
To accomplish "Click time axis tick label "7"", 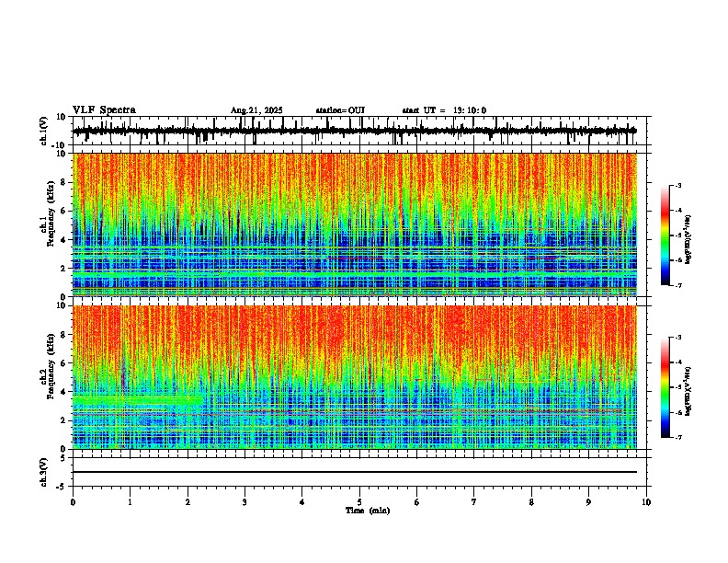I will (474, 502).
